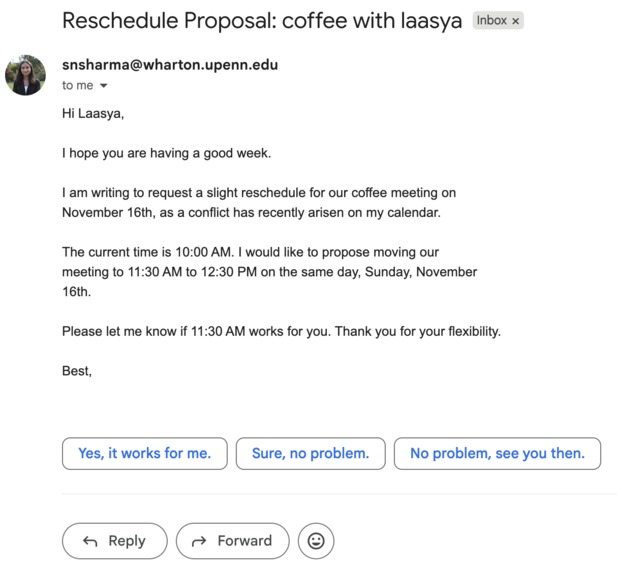Click the subject 'Reschedule Proposal: coffee with laasya'
The image size is (617, 573).
tap(262, 20)
